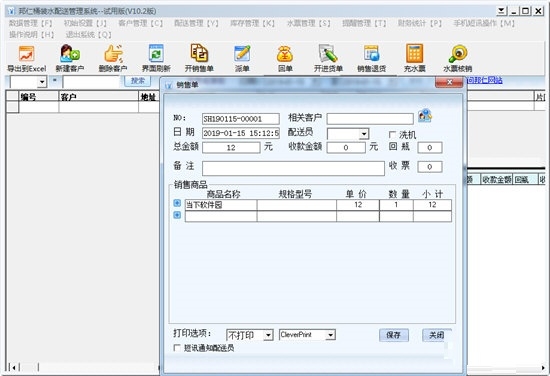
Task: Click the 总金额 amount field
Action: click(x=231, y=147)
